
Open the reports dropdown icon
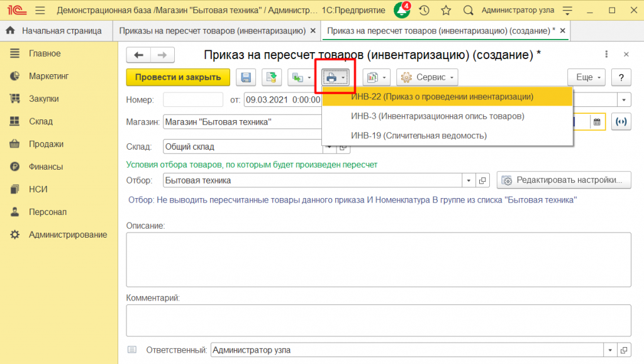(376, 77)
